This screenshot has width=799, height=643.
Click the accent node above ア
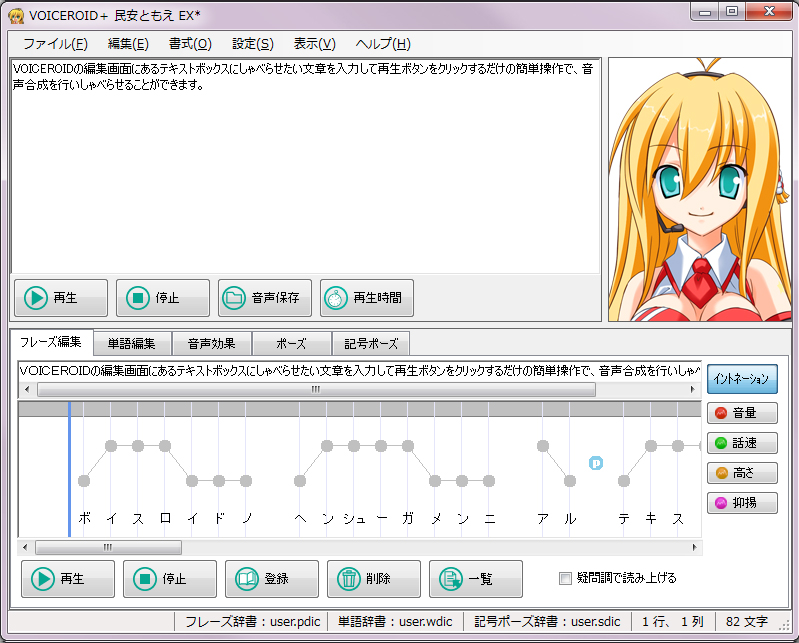click(x=543, y=446)
